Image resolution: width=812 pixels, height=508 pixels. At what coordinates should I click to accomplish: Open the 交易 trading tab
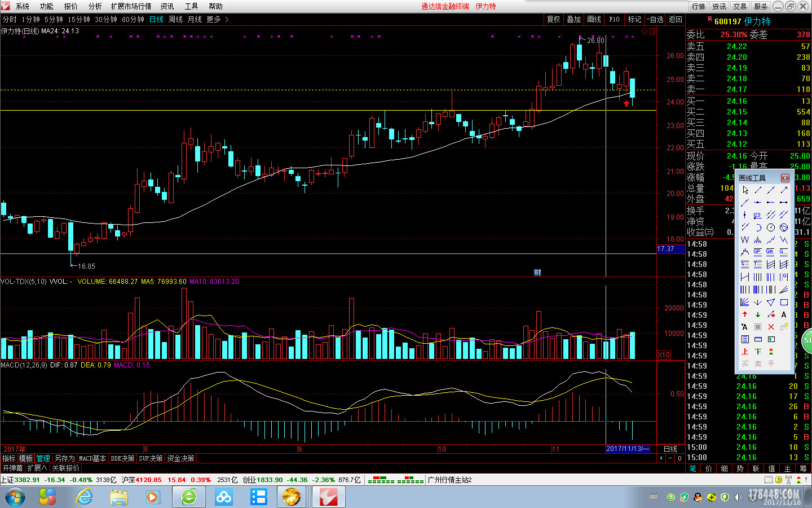[740, 6]
